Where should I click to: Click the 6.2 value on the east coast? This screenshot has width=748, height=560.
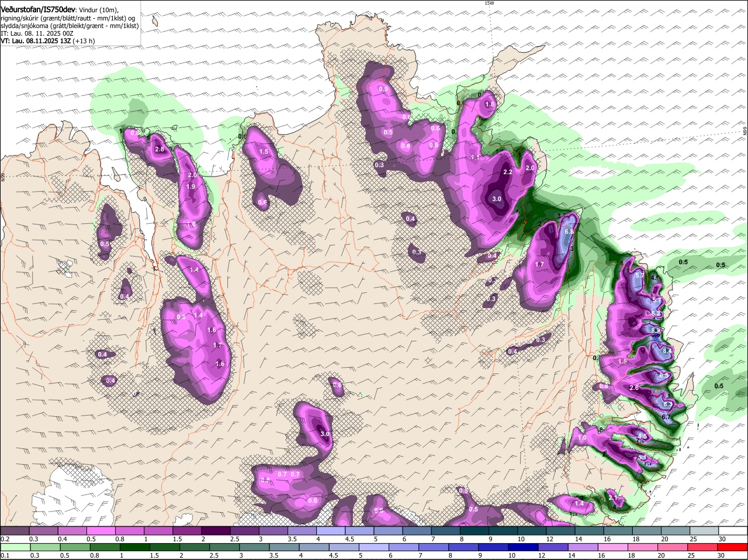pos(656,314)
